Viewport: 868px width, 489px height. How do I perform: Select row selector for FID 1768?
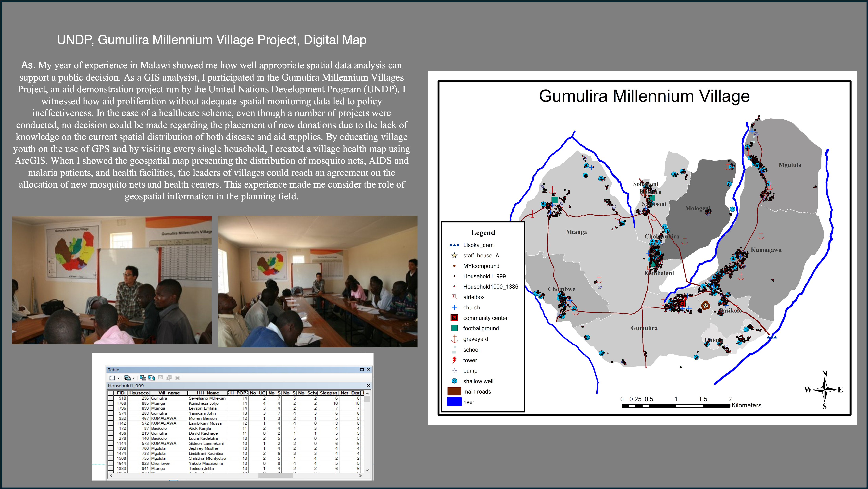pyautogui.click(x=110, y=403)
